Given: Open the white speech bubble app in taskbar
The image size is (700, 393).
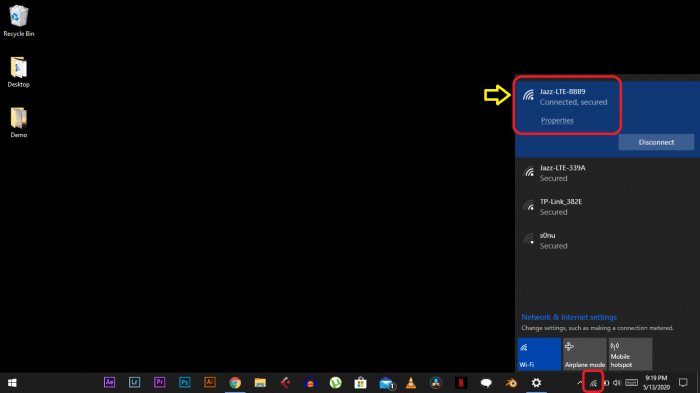Looking at the screenshot, I should pos(486,383).
